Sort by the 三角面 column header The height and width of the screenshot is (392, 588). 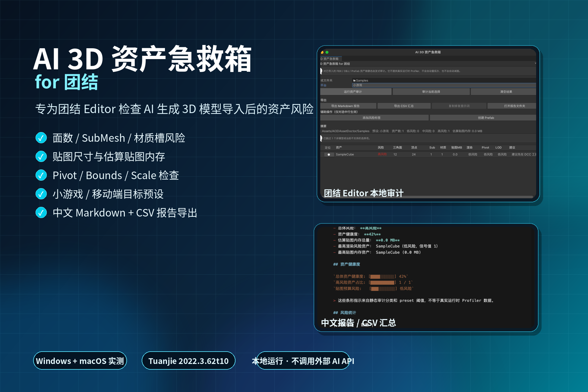point(397,147)
